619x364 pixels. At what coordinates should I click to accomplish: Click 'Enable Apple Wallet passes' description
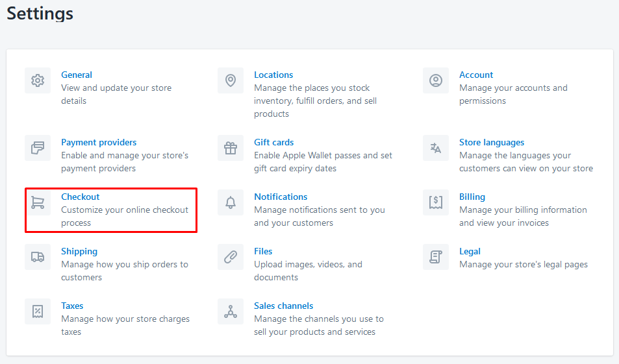[x=323, y=162]
